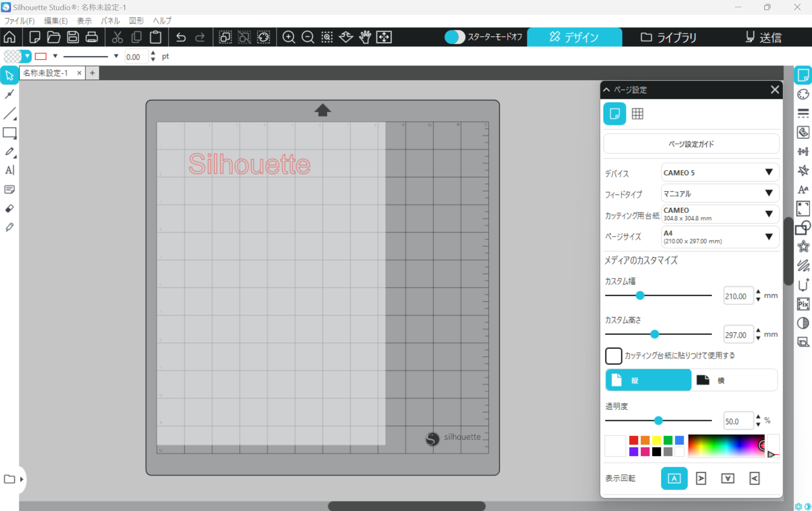812x511 pixels.
Task: Pick the red color swatch
Action: (633, 440)
